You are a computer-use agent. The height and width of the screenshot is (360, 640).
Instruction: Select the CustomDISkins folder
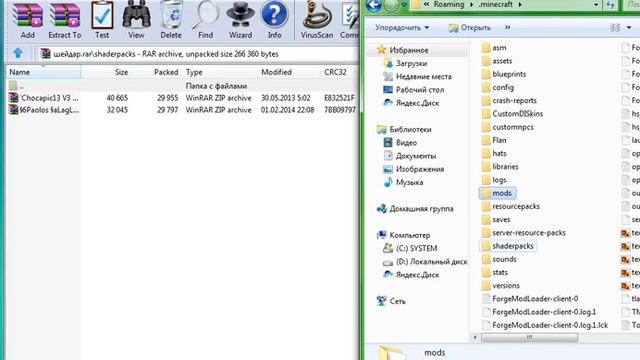pyautogui.click(x=517, y=114)
